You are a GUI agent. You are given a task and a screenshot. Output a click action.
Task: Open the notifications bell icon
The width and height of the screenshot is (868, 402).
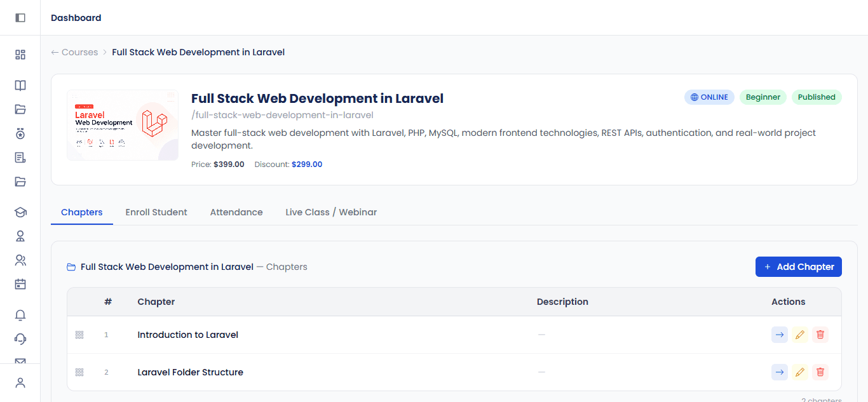(x=20, y=315)
